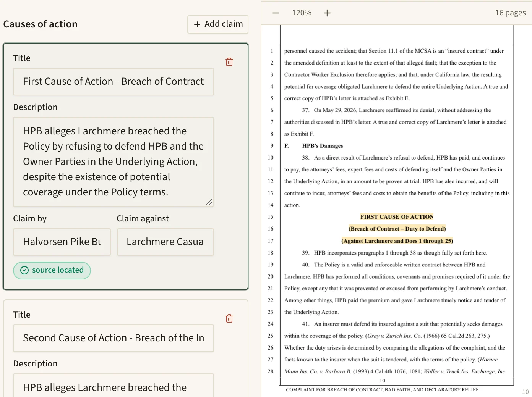Edit first claim description text area
The image size is (532, 397).
pos(114,162)
